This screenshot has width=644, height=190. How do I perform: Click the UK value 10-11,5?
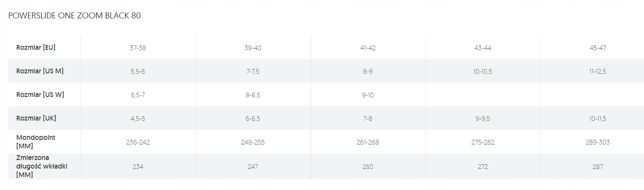pos(598,119)
